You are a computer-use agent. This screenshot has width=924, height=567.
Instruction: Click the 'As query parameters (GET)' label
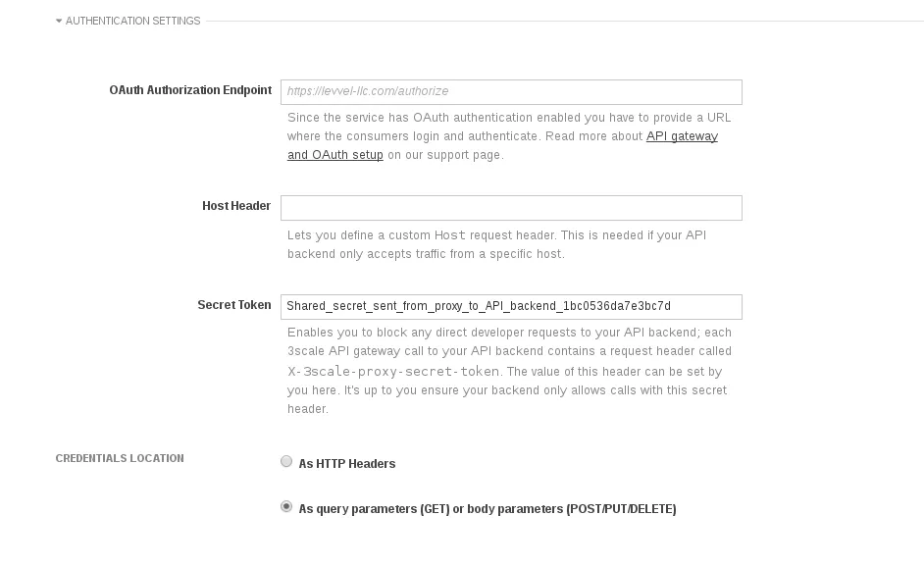click(x=488, y=509)
